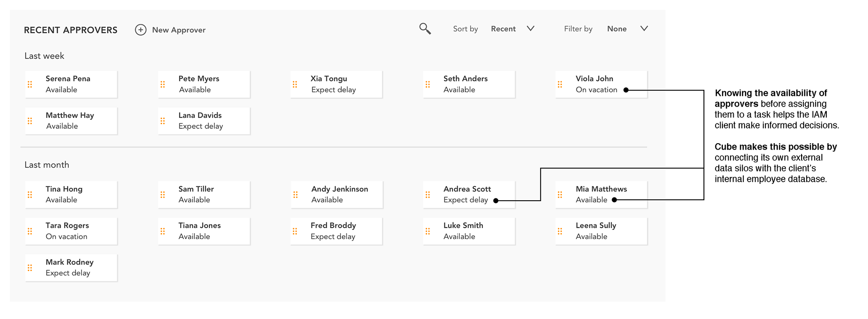Click the Filter by label
Viewport: 868px width, 319px height.
point(578,29)
